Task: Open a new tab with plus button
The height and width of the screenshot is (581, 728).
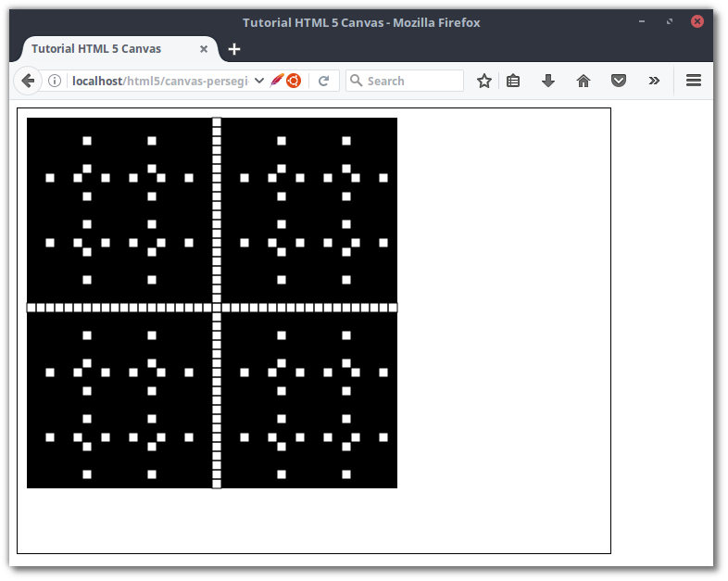Action: [x=234, y=49]
